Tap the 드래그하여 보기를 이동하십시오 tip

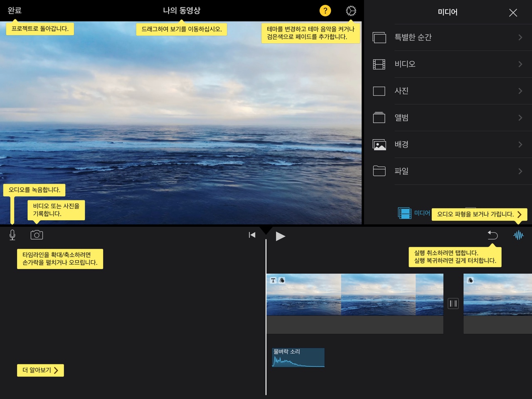(x=182, y=29)
